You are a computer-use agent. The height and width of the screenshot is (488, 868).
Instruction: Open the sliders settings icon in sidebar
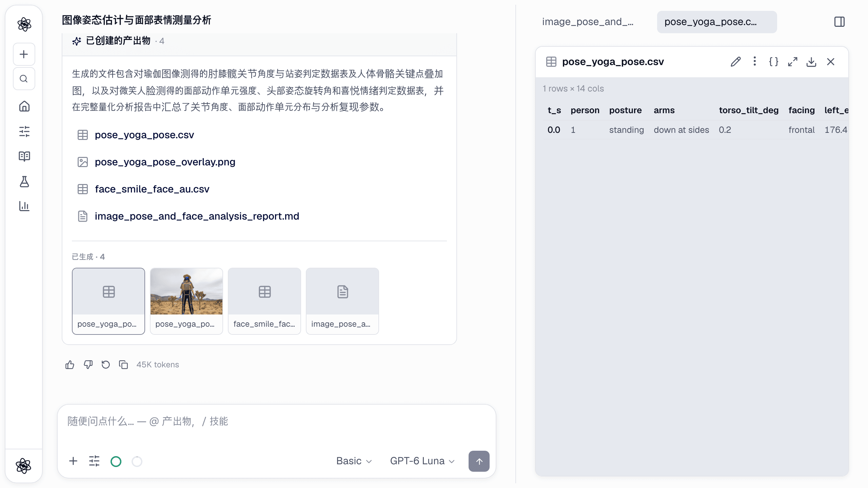point(24,131)
